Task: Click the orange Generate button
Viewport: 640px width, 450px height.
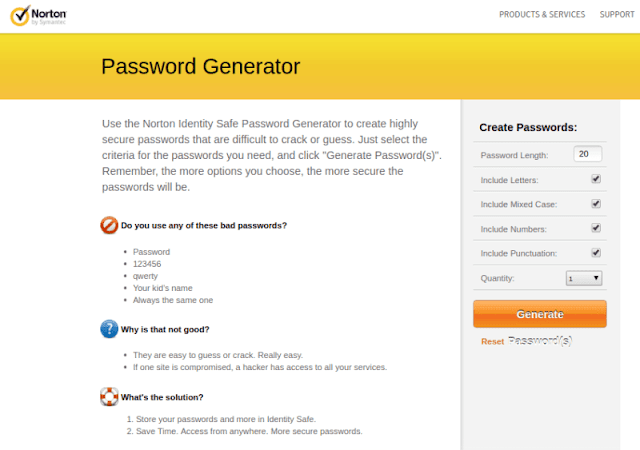Action: (540, 314)
